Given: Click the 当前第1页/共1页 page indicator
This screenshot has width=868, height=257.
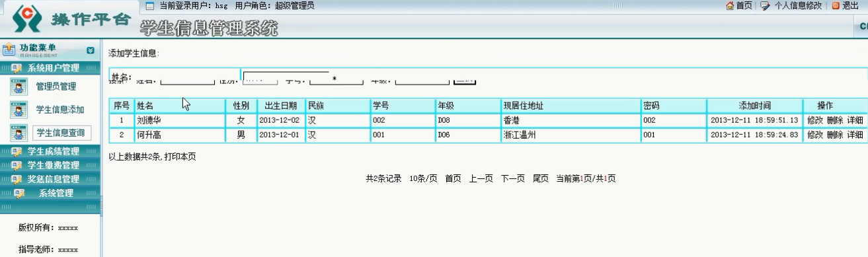Looking at the screenshot, I should (586, 178).
